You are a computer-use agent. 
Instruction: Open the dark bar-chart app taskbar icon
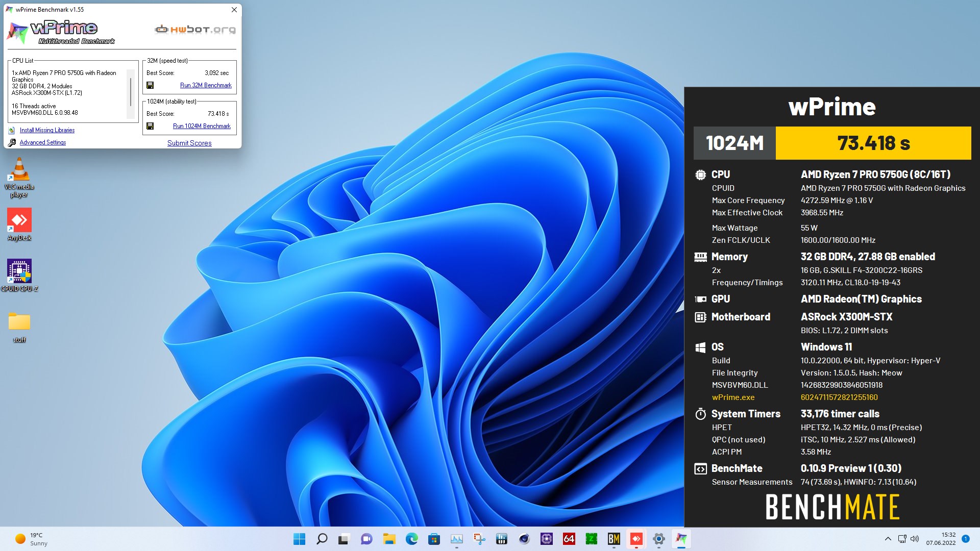coord(501,539)
